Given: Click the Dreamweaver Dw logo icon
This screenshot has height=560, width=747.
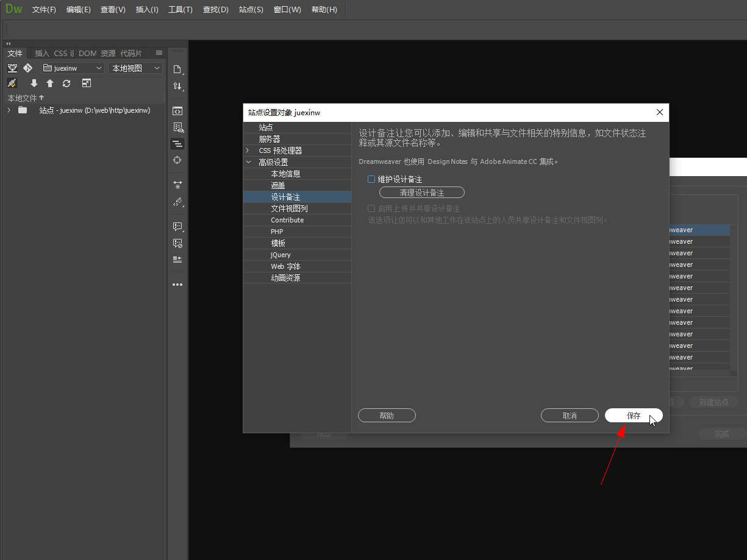Looking at the screenshot, I should (13, 9).
